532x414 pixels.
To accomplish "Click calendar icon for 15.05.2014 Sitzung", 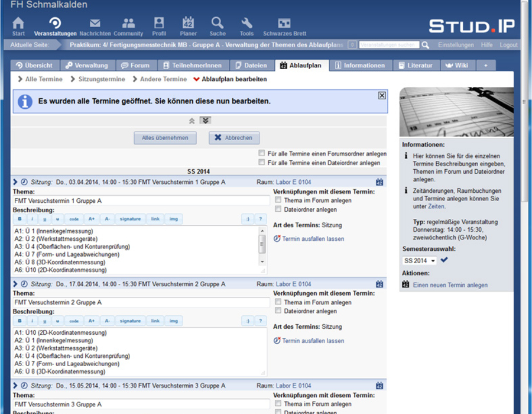I will coord(379,386).
